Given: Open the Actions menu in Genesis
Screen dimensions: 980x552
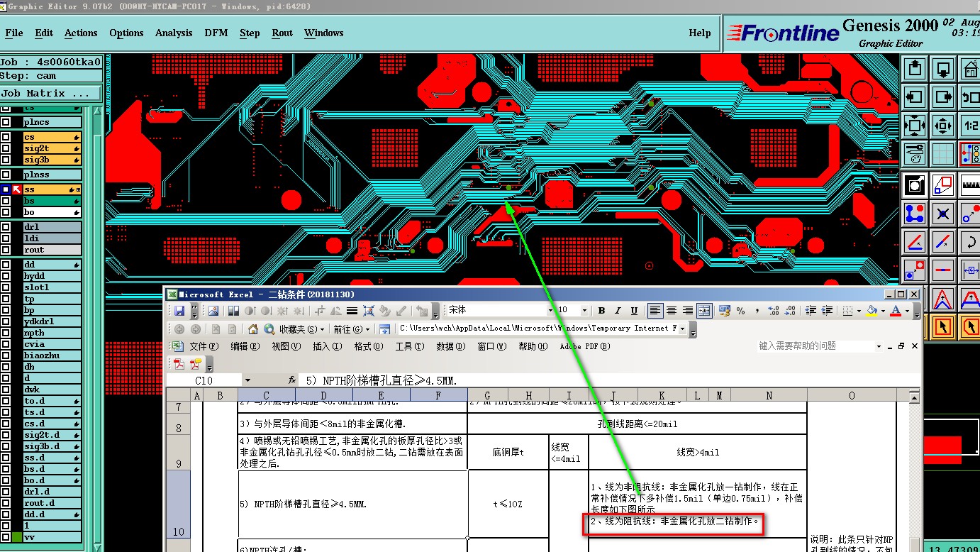Looking at the screenshot, I should (x=81, y=33).
